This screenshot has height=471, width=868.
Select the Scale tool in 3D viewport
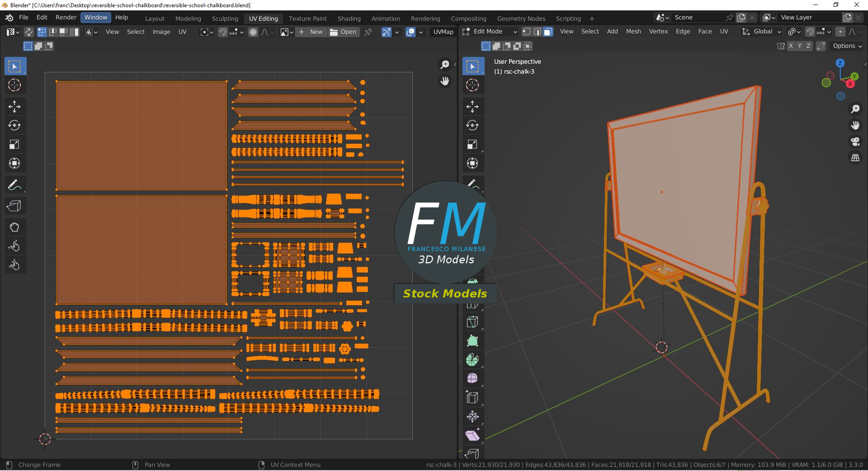(x=472, y=145)
